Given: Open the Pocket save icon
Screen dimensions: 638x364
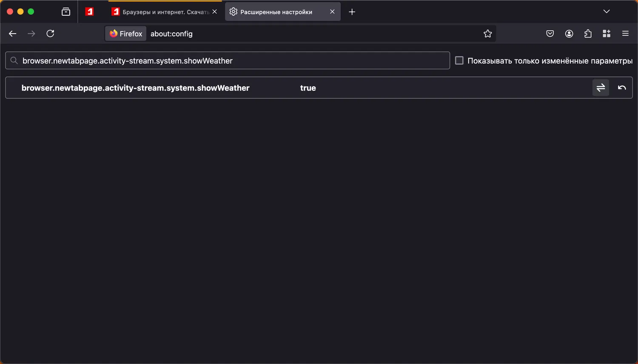Looking at the screenshot, I should [550, 34].
